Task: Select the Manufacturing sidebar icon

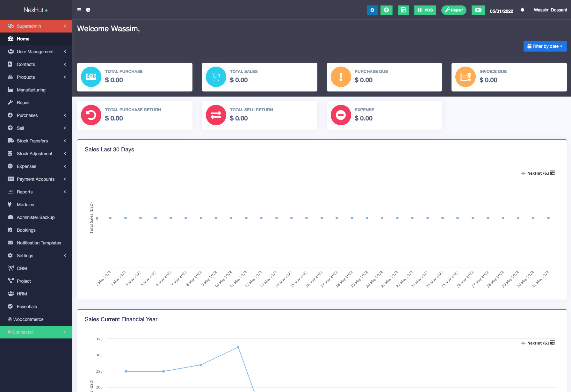Action: pyautogui.click(x=11, y=90)
